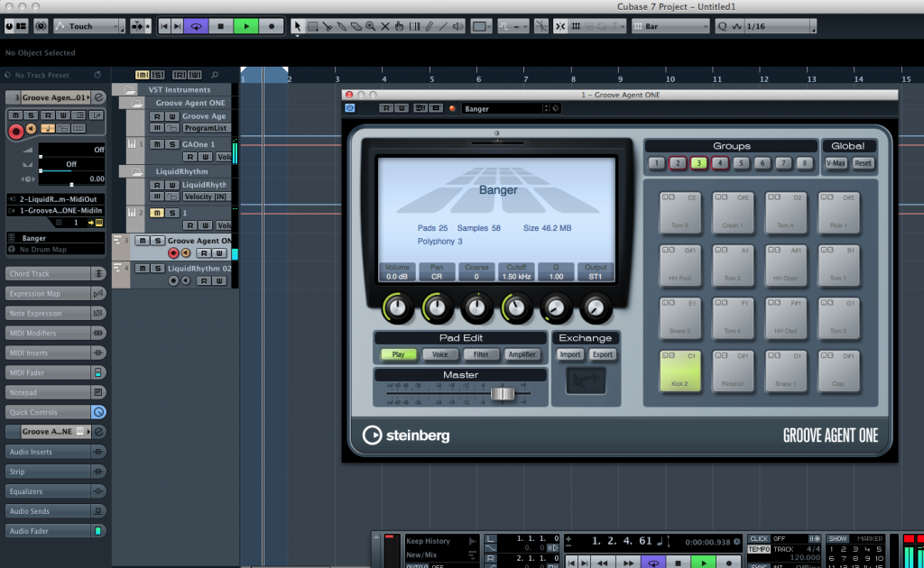Select the Line tool

coord(443,26)
